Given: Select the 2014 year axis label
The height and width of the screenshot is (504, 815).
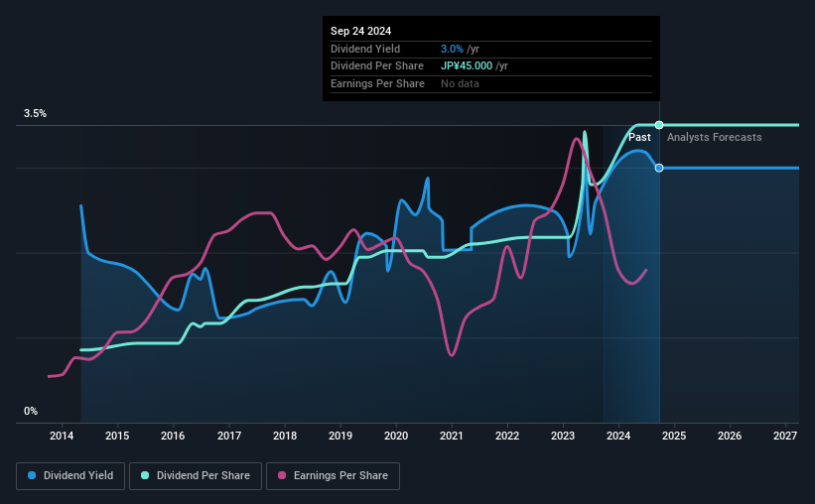Looking at the screenshot, I should point(62,436).
